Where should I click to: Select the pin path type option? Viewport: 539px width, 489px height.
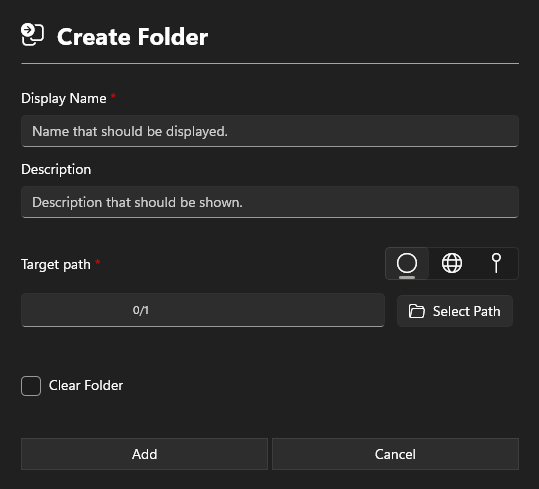tap(496, 264)
